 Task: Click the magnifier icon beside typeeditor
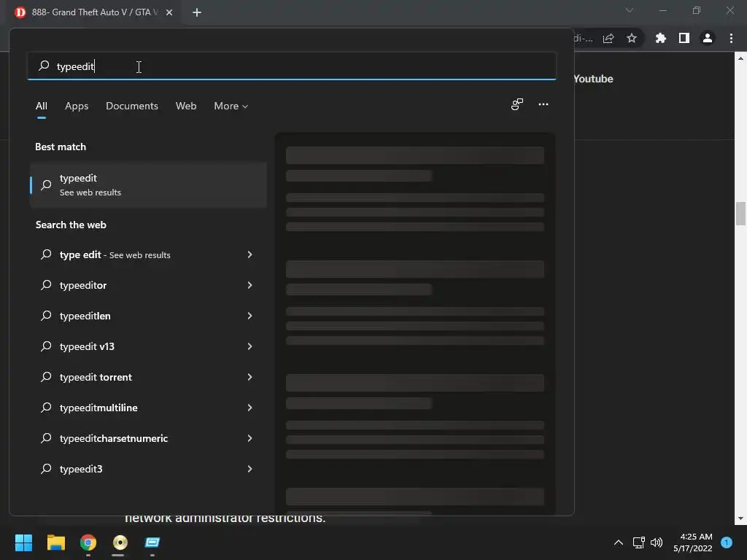(x=46, y=285)
